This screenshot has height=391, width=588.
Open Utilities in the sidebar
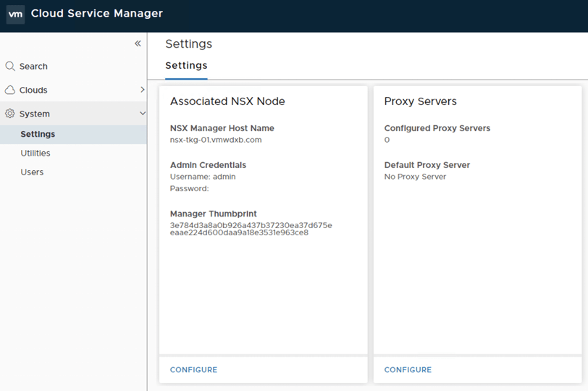coord(35,153)
